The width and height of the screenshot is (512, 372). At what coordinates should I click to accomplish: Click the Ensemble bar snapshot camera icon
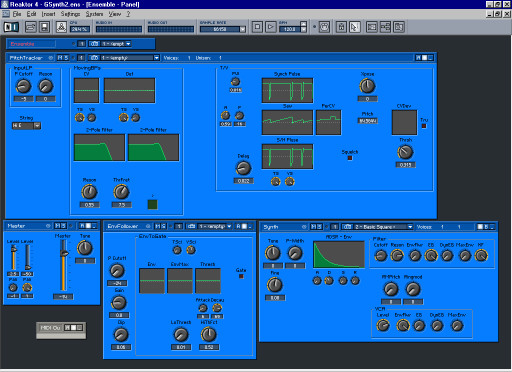click(94, 44)
